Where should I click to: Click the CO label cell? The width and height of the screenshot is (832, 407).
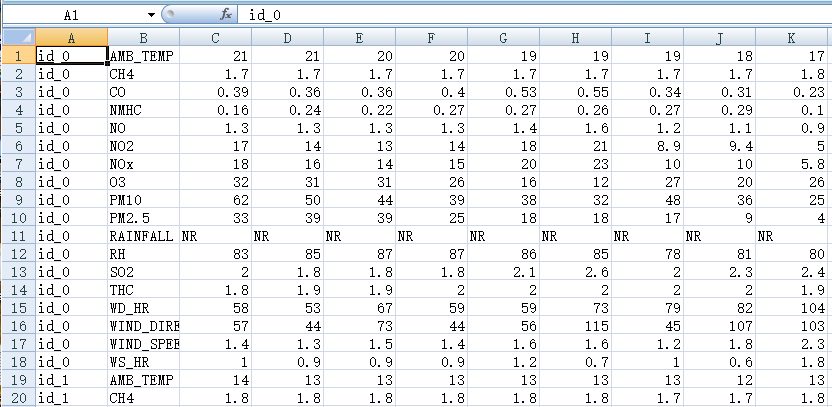144,91
